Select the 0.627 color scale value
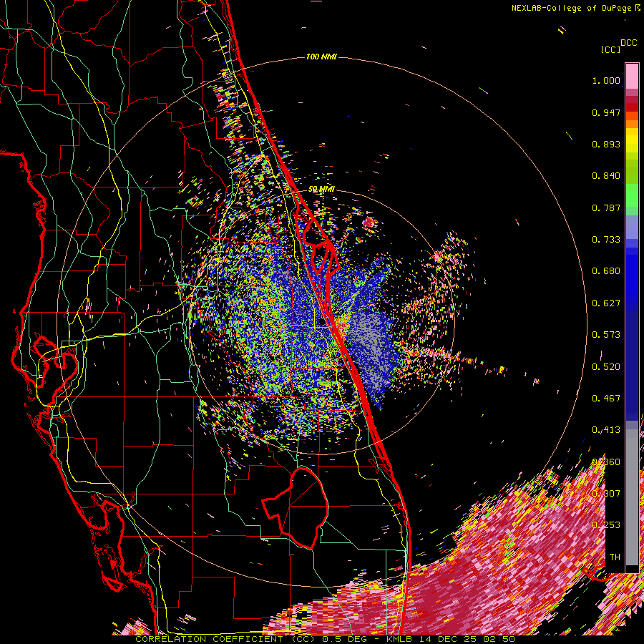This screenshot has width=644, height=644. click(x=606, y=303)
